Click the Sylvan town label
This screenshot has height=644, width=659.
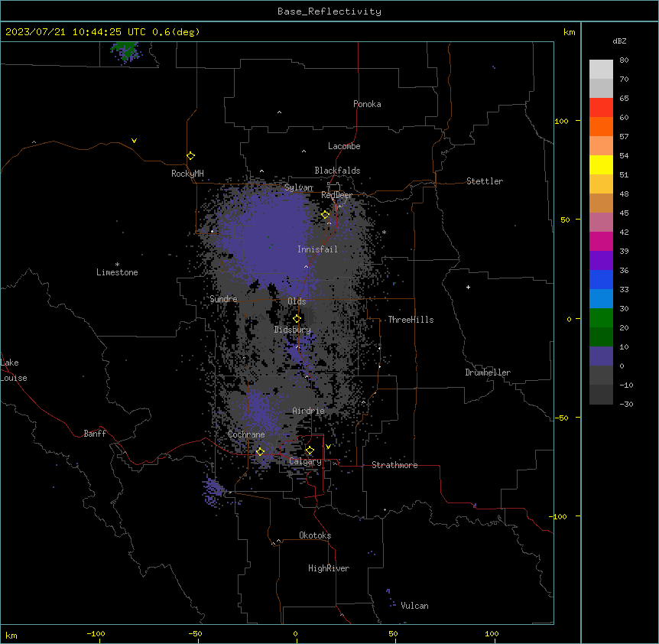[x=298, y=187]
